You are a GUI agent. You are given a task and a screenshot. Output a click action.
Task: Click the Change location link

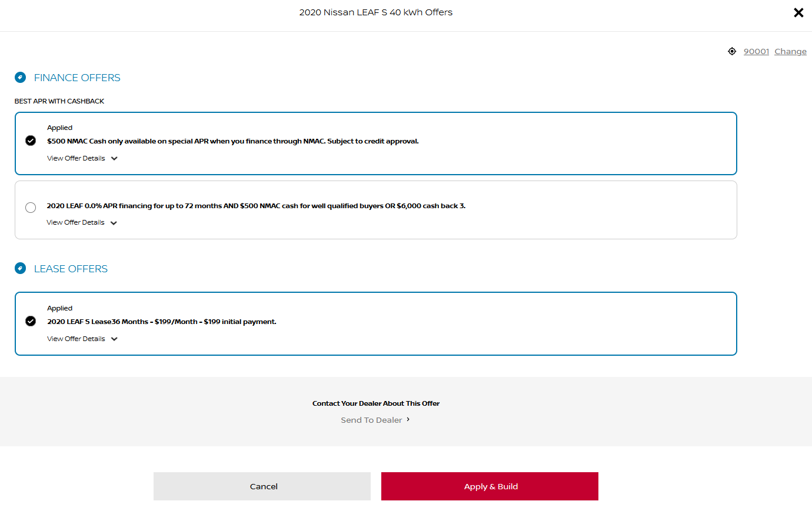(x=790, y=51)
